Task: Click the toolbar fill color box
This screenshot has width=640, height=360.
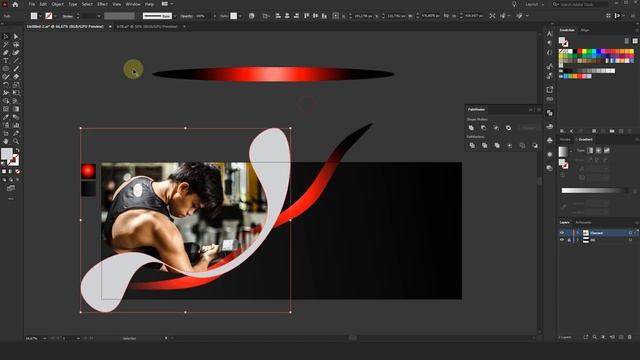Action: point(7,153)
